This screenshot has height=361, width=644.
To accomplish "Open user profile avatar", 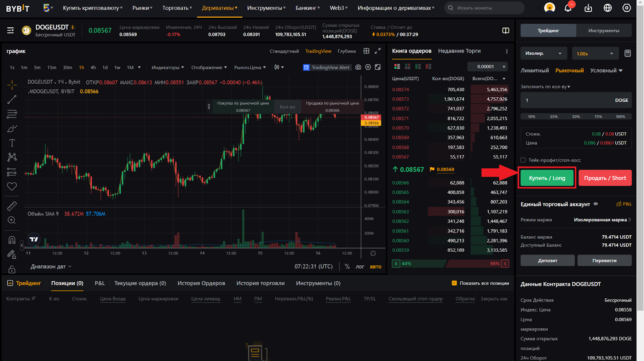I will coord(549,8).
